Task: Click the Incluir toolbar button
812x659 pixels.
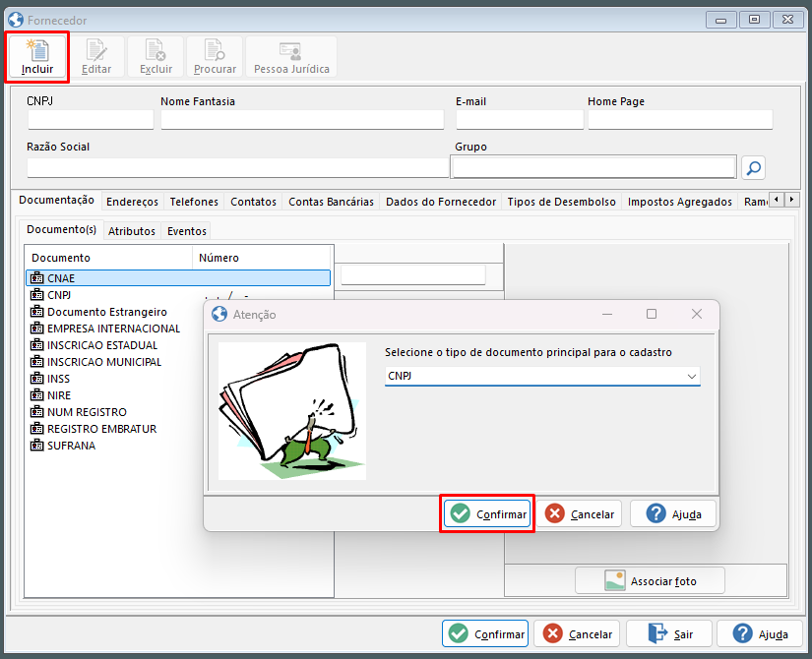Action: [x=37, y=57]
